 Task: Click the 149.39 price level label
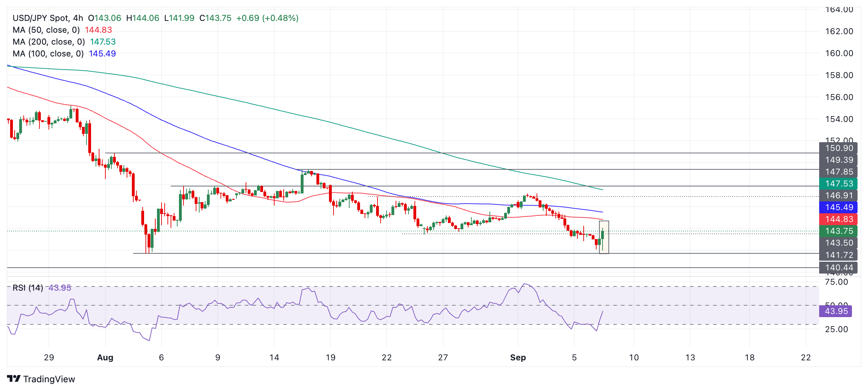(x=838, y=160)
